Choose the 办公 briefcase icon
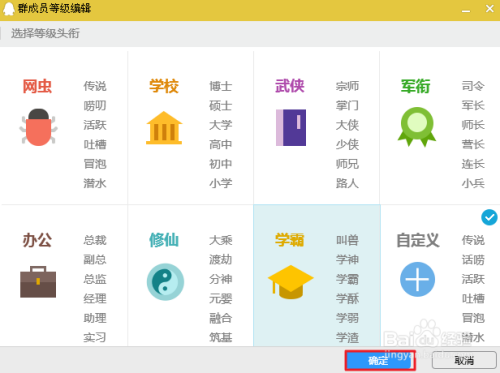The height and width of the screenshot is (373, 500). tap(38, 282)
